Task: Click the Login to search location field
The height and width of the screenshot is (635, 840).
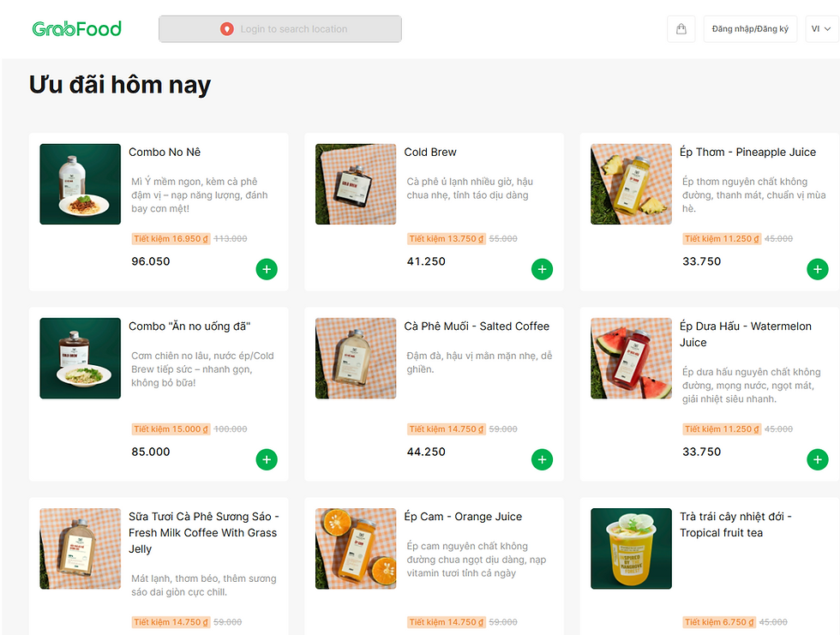Action: click(280, 28)
